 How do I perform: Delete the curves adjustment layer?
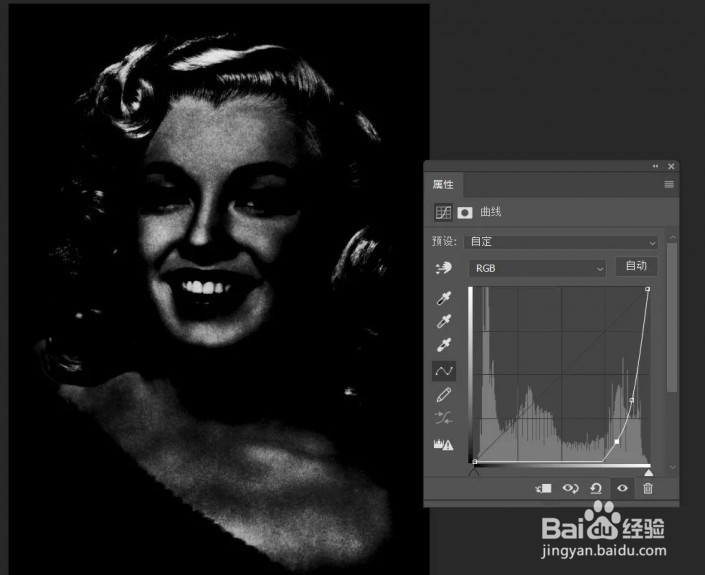pos(647,488)
